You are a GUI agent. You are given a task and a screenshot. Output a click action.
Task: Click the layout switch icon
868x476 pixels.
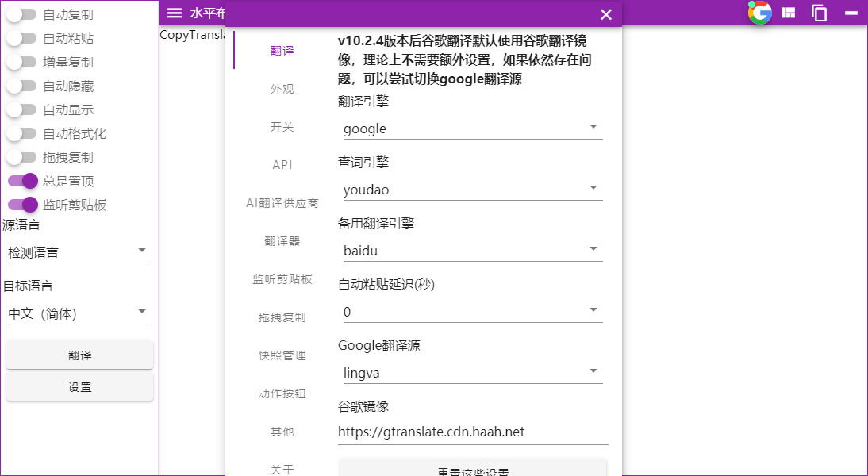coord(789,13)
